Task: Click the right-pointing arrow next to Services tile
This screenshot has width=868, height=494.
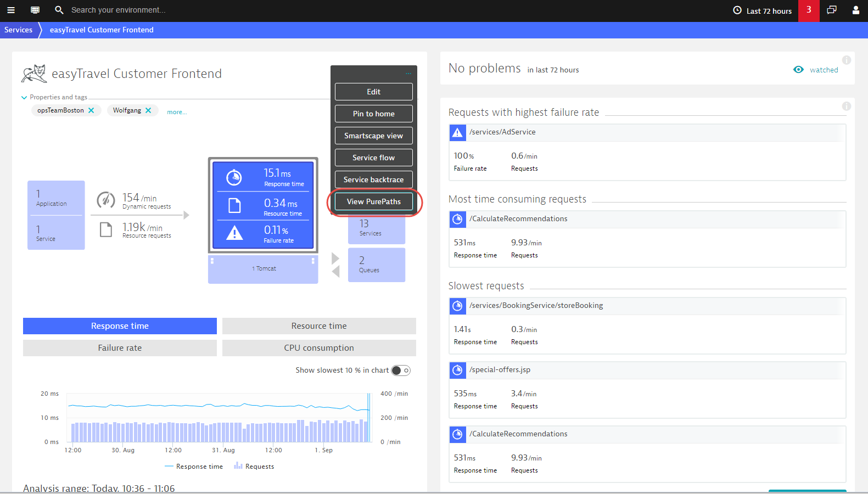Action: tap(335, 258)
